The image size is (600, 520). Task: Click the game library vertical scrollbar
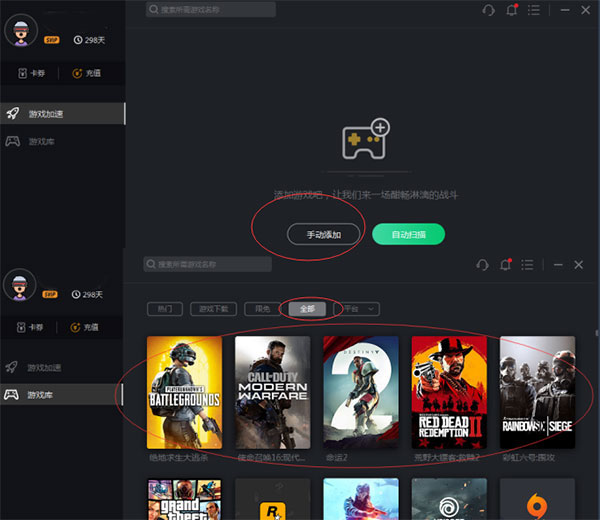point(597,333)
